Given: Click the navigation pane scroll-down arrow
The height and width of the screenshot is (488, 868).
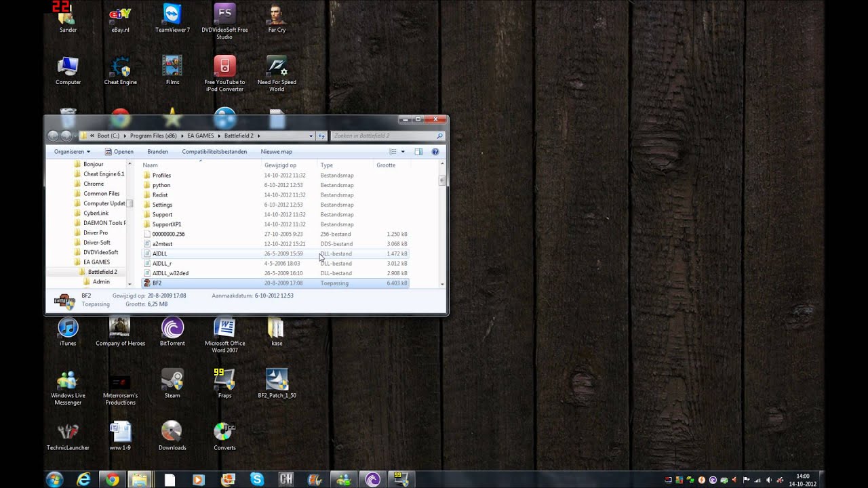Looking at the screenshot, I should [x=130, y=283].
